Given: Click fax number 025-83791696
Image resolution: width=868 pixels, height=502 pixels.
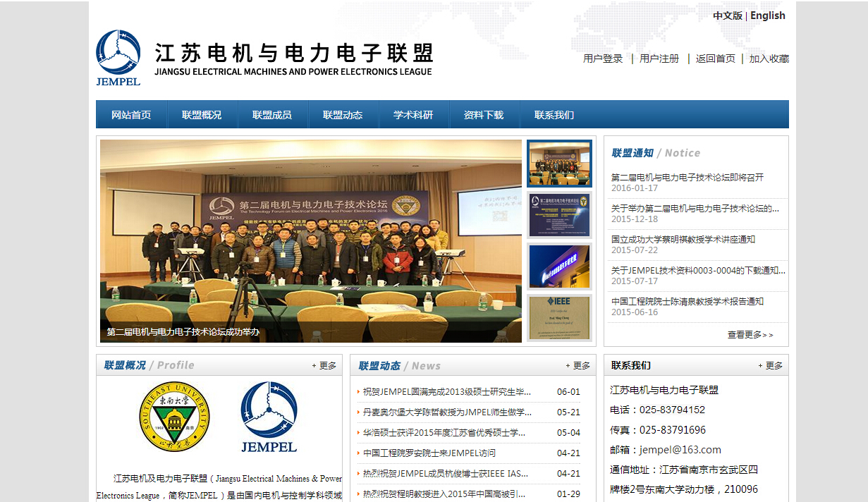Looking at the screenshot, I should pos(673,430).
